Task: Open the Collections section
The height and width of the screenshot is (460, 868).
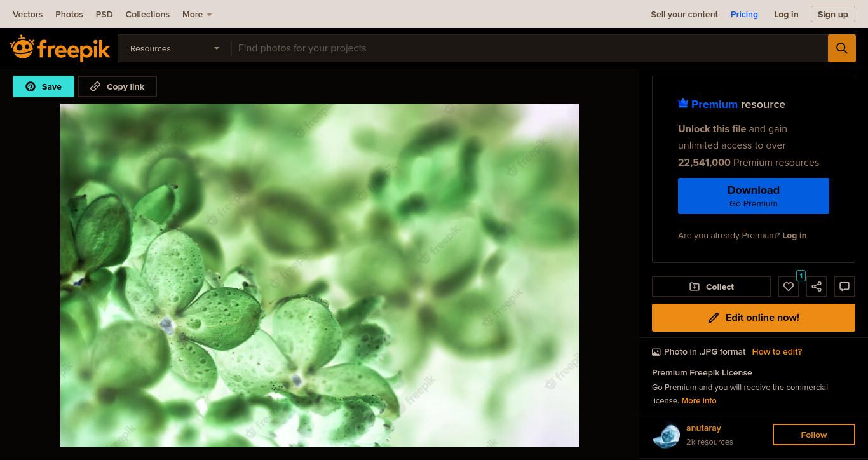Action: (147, 14)
